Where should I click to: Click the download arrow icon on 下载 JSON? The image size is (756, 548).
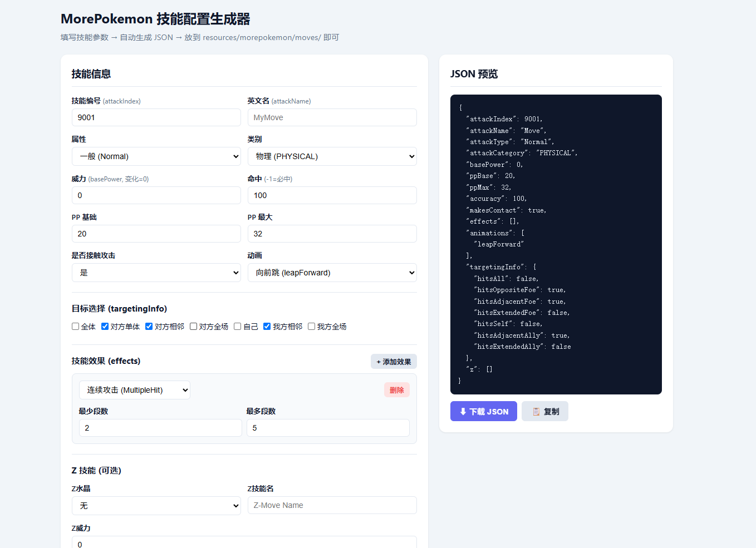(x=463, y=412)
